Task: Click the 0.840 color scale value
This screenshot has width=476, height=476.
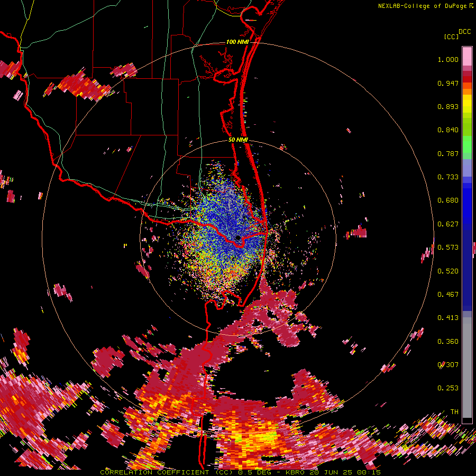Action: coord(448,130)
